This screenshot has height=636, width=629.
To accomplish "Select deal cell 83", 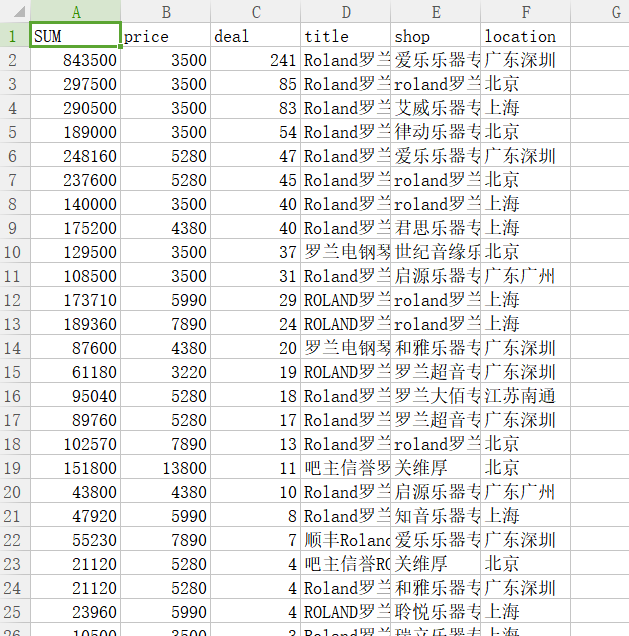I will point(255,107).
